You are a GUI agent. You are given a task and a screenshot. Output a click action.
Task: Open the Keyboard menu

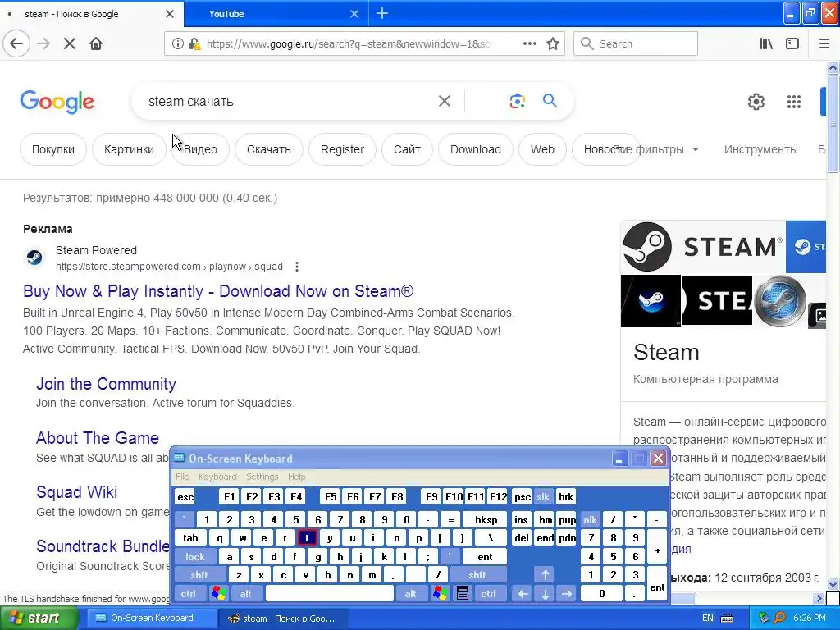point(217,477)
